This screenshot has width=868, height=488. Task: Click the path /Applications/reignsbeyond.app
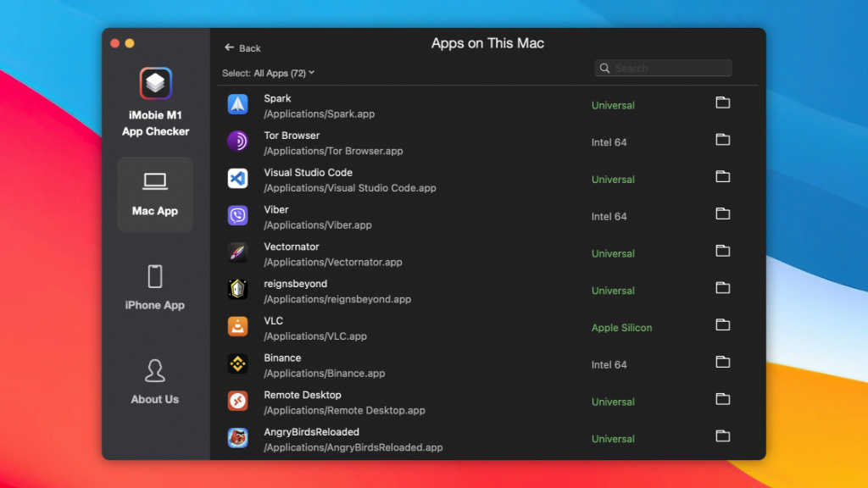click(x=337, y=299)
